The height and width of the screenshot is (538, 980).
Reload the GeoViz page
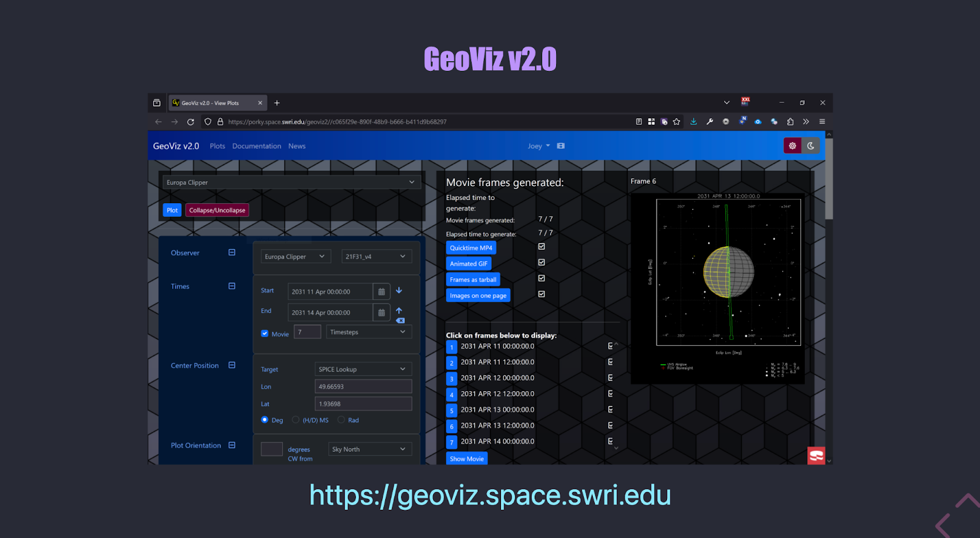tap(190, 122)
